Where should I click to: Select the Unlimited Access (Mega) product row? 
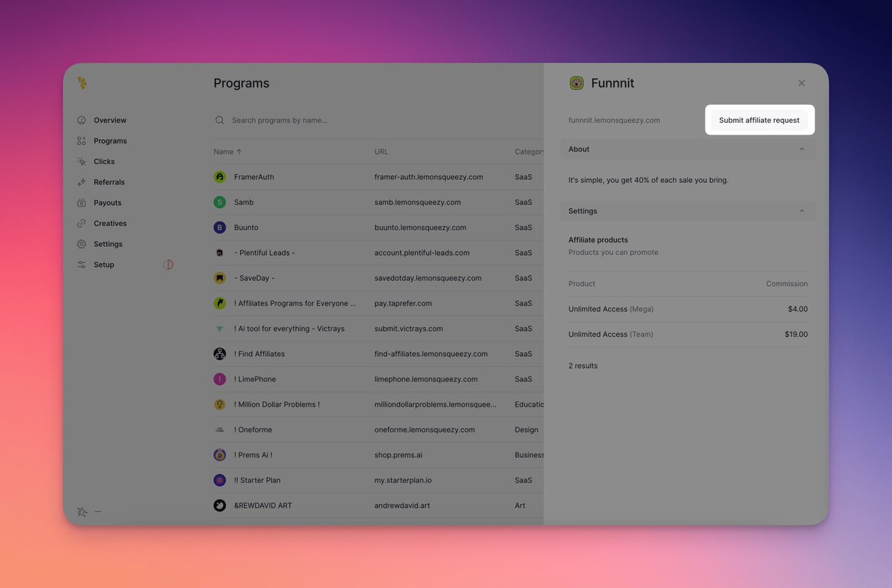coord(688,309)
